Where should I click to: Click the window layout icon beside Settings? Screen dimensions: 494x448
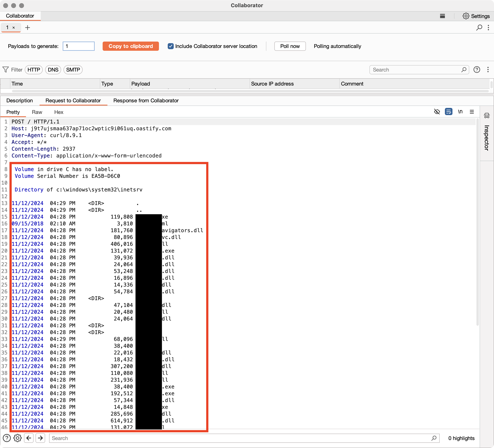click(442, 16)
